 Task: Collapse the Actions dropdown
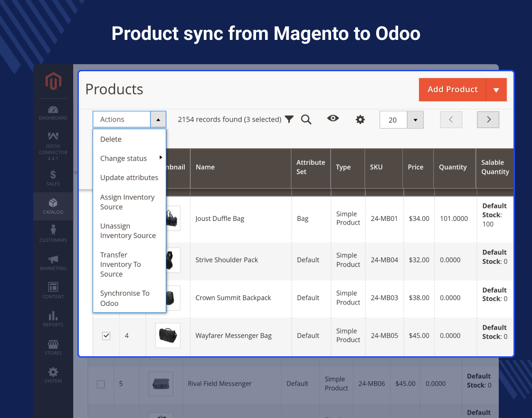pyautogui.click(x=158, y=119)
